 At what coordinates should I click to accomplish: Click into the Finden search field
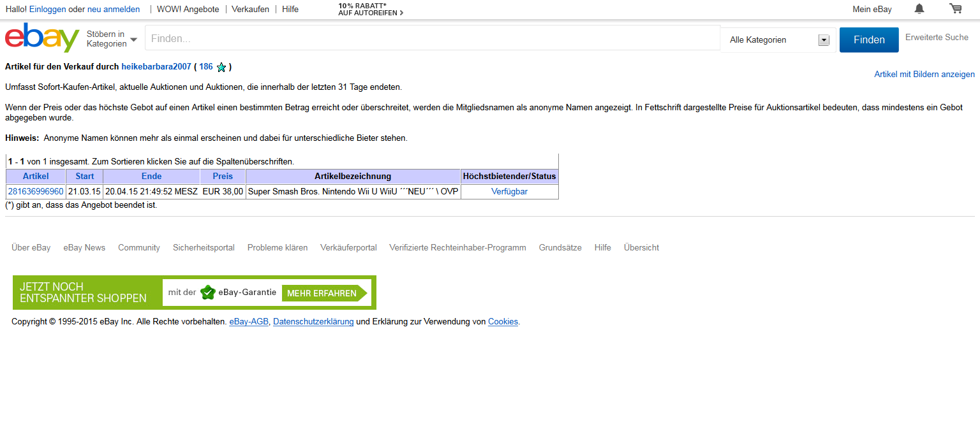pyautogui.click(x=432, y=38)
